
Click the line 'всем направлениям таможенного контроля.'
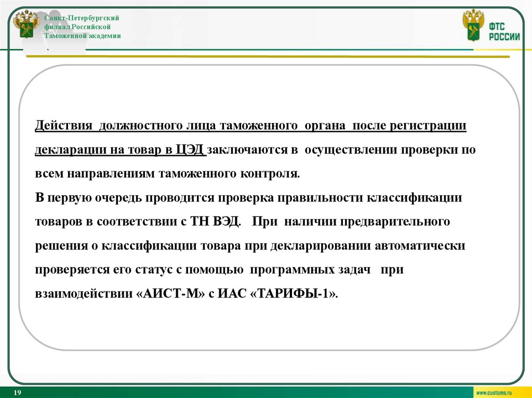(168, 174)
